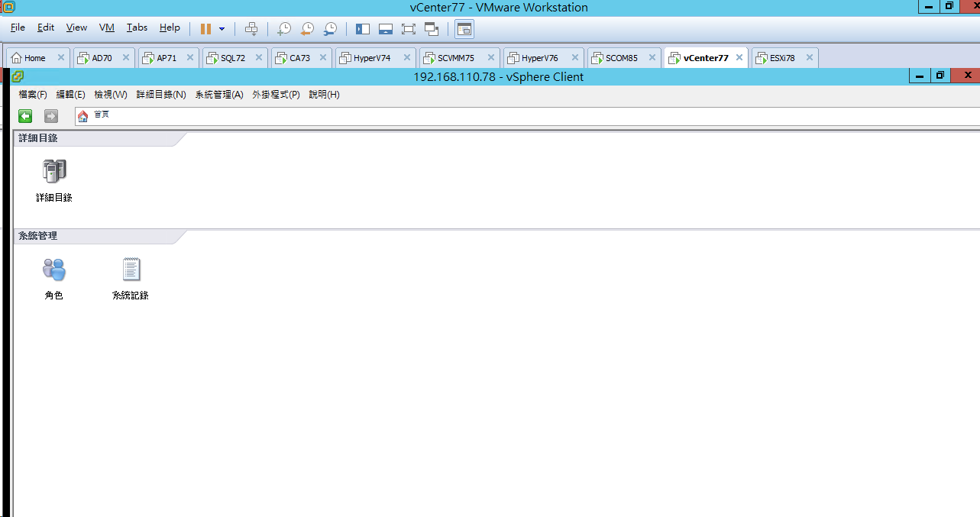Switch to the HyperV76 tab
The image size is (980, 517).
pos(540,58)
